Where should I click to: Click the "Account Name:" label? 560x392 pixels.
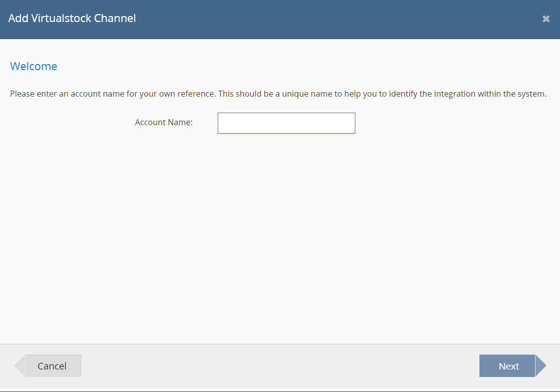(164, 122)
